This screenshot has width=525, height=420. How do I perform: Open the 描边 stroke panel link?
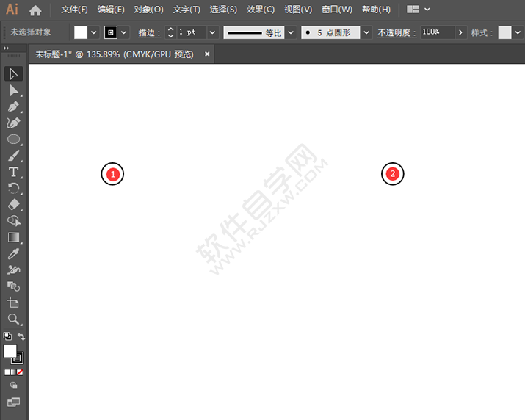[150, 32]
